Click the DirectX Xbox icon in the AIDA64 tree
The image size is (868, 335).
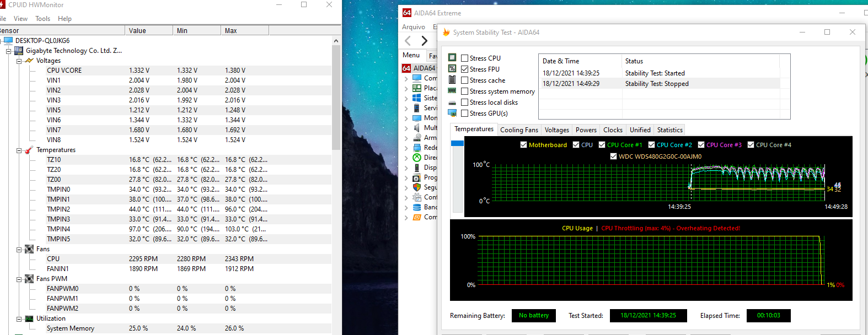417,158
